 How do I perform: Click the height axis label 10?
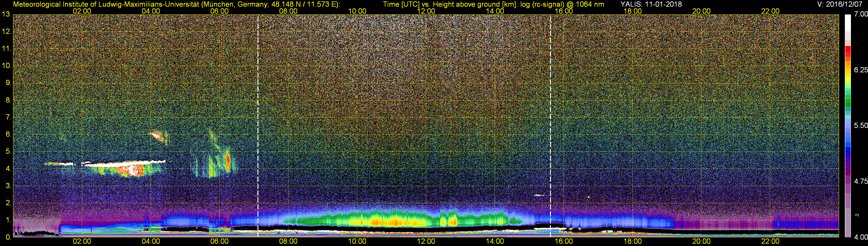click(x=6, y=66)
